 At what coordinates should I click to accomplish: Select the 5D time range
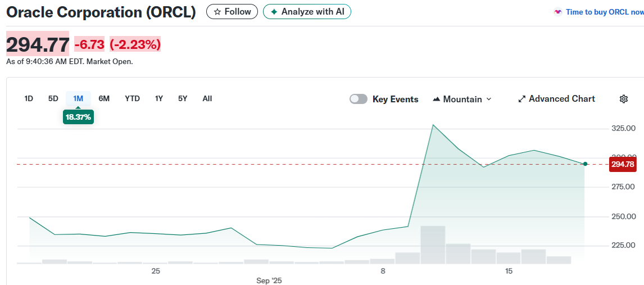53,98
